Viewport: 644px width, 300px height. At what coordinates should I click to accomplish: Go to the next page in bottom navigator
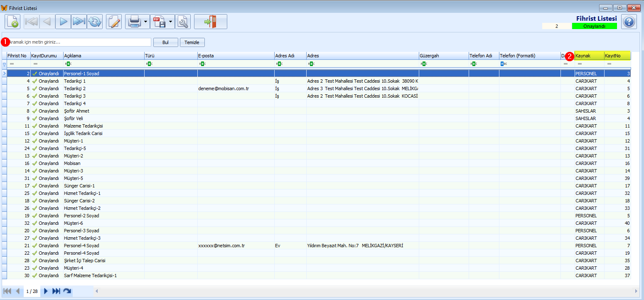pos(46,291)
